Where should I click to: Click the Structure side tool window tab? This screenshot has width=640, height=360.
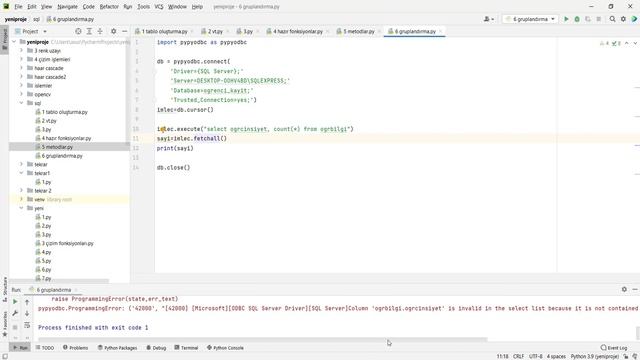5,289
